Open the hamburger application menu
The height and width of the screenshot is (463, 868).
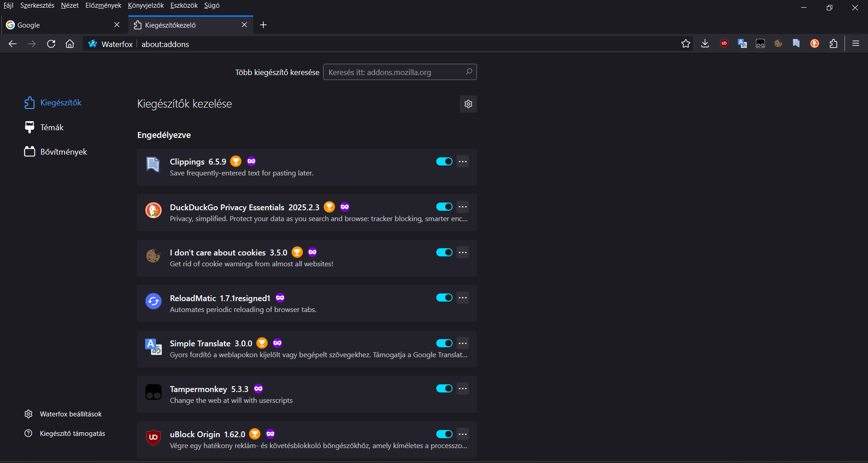[856, 43]
